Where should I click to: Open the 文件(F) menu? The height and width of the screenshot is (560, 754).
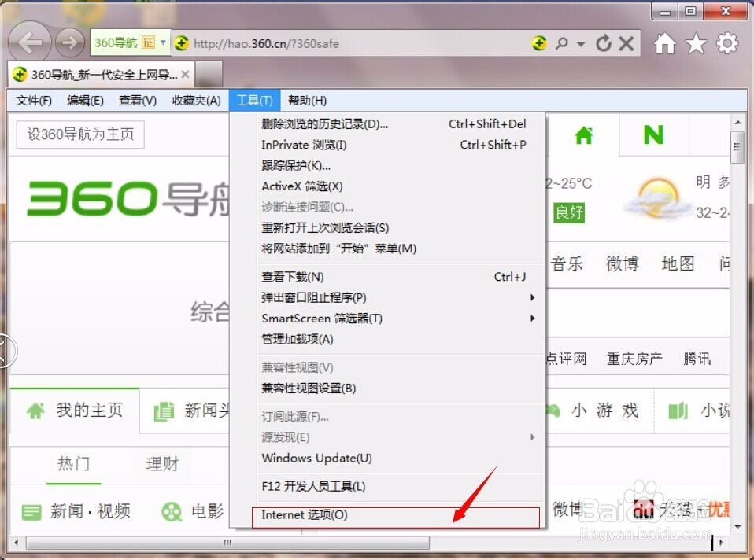[x=34, y=101]
